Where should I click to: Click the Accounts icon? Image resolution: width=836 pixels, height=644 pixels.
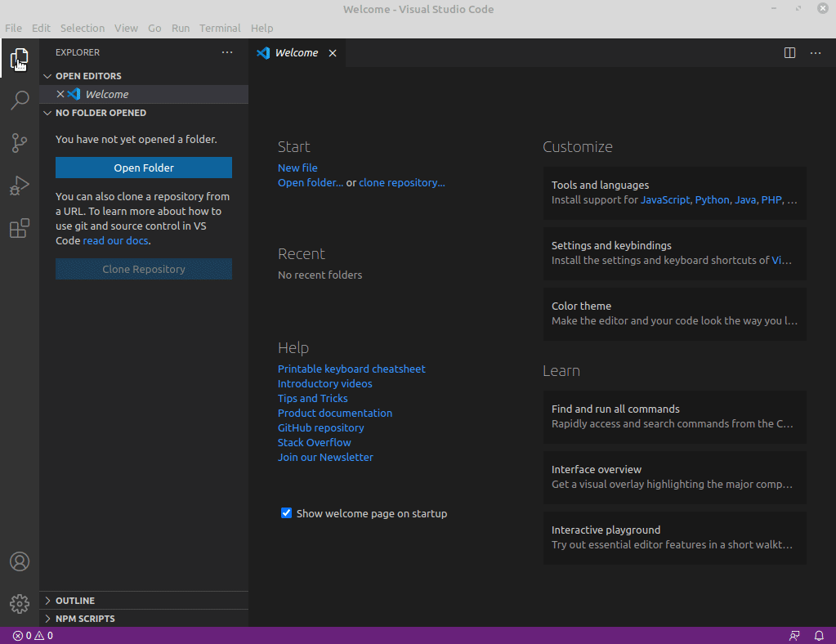point(20,561)
